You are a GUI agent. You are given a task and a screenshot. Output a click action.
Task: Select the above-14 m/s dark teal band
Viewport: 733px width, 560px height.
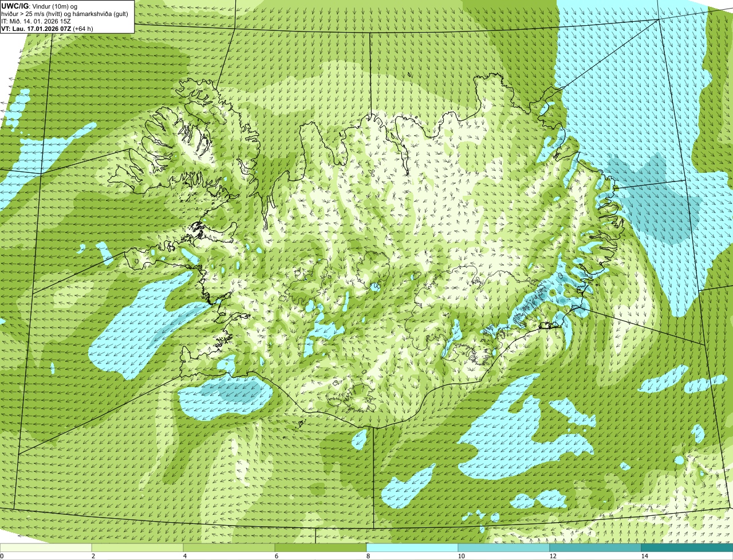[687, 548]
